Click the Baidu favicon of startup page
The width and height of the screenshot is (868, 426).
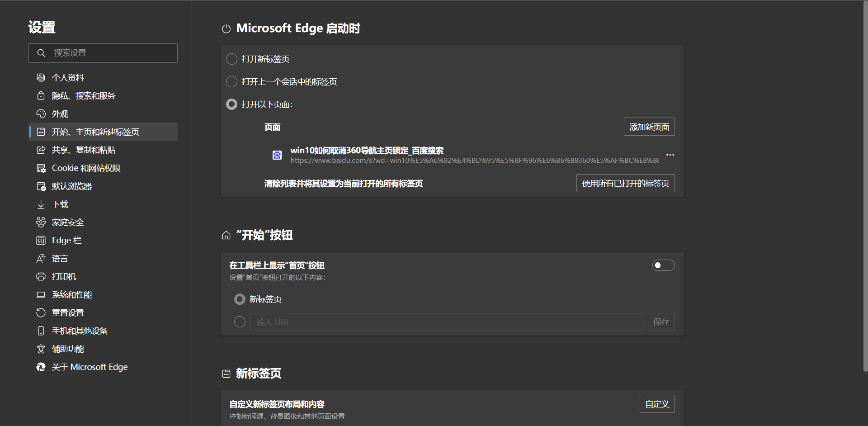pyautogui.click(x=277, y=155)
